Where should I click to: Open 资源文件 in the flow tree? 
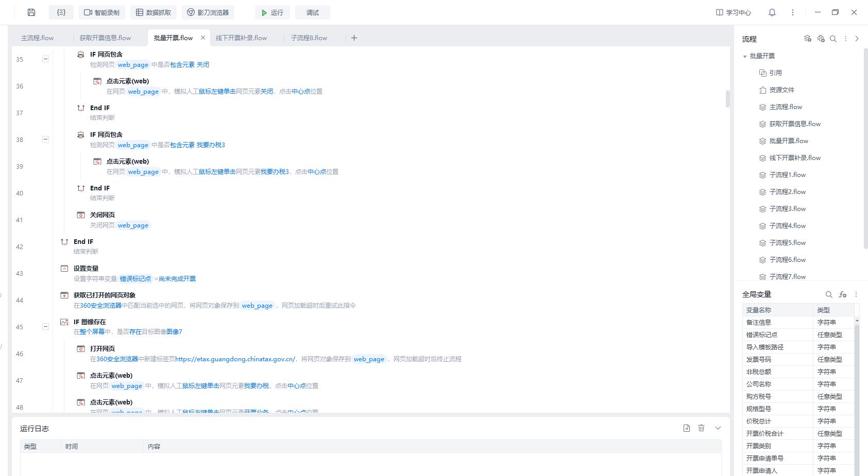pos(781,90)
